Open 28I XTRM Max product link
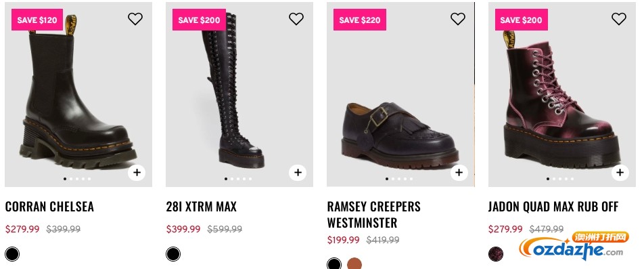The image size is (644, 269). (202, 206)
